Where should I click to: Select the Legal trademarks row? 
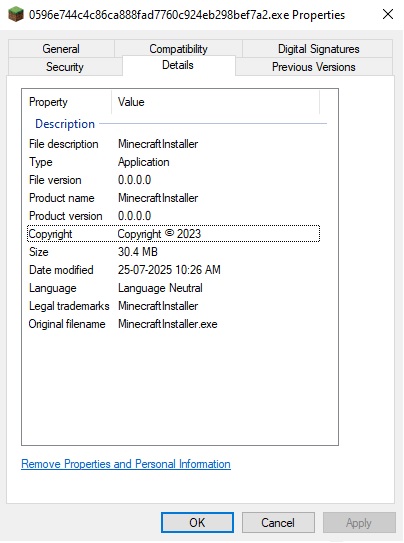click(x=174, y=306)
